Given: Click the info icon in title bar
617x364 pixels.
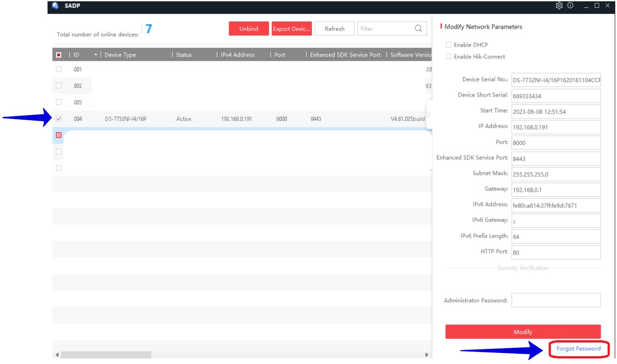Looking at the screenshot, I should coord(570,6).
